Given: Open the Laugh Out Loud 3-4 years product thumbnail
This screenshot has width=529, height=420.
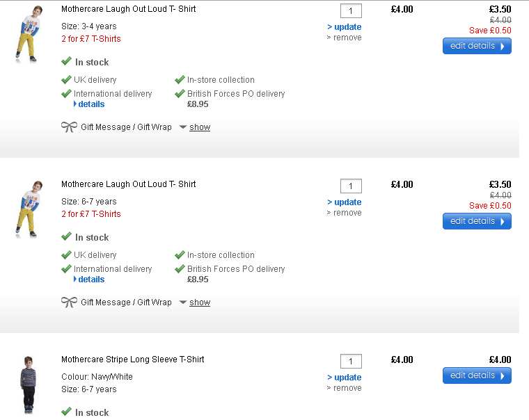Looking at the screenshot, I should (28, 33).
